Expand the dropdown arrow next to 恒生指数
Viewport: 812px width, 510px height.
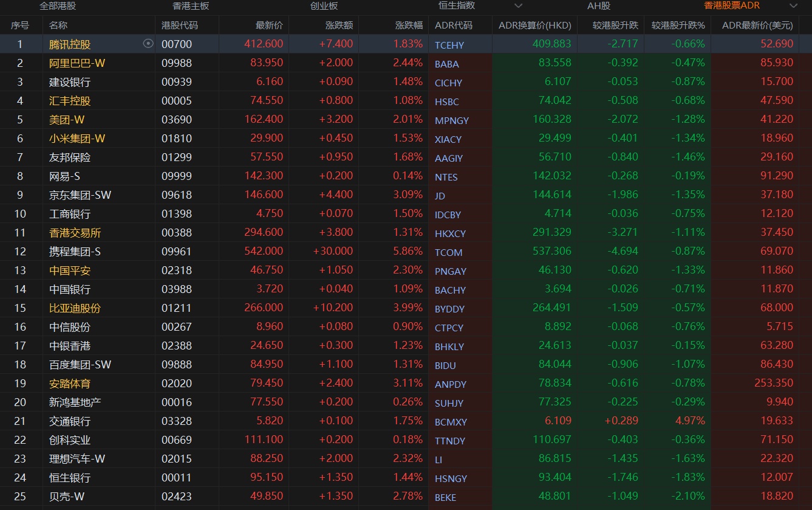518,6
